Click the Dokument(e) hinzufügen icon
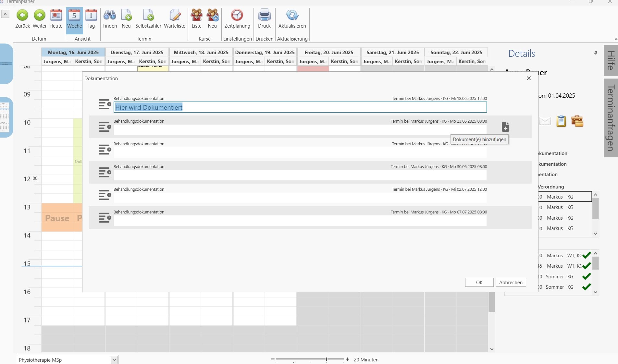This screenshot has height=364, width=618. tap(505, 127)
